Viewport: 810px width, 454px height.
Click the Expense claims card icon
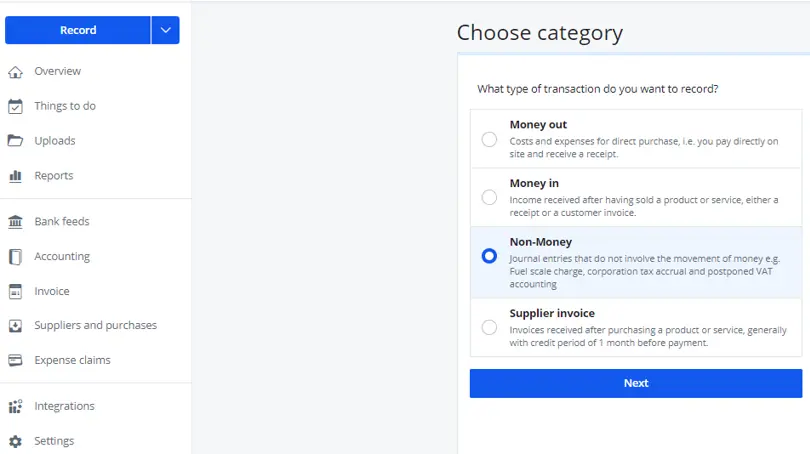click(x=15, y=360)
